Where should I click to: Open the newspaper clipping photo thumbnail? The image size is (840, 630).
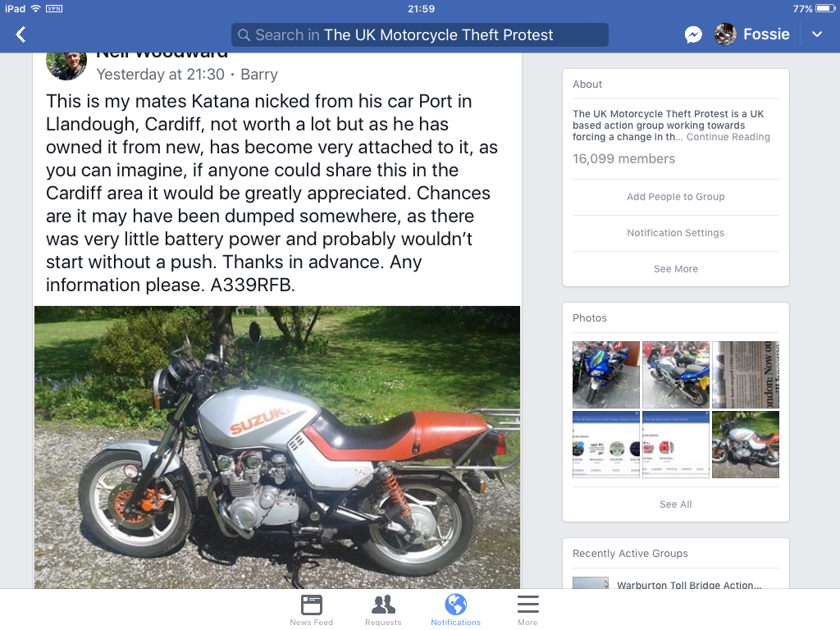click(x=745, y=375)
